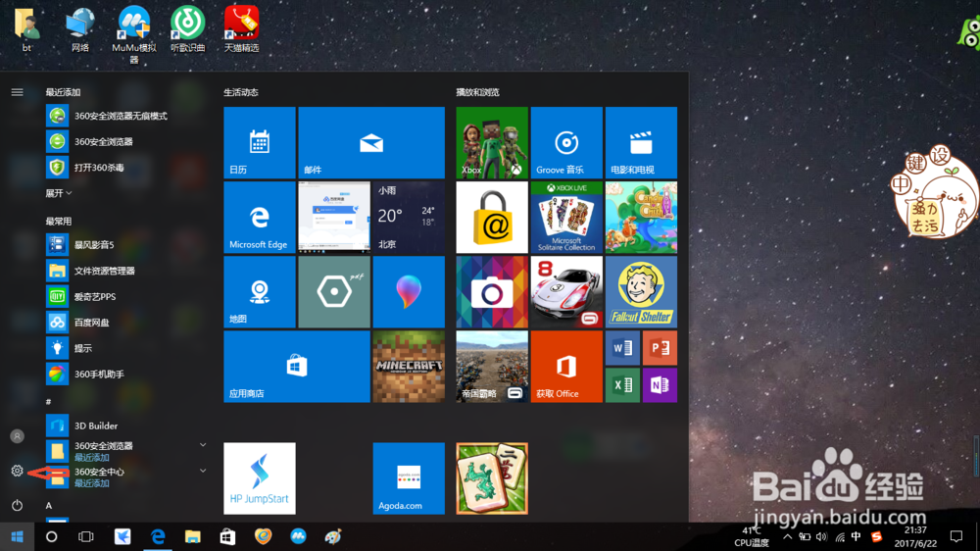Click the # alphabet section header

coord(48,402)
